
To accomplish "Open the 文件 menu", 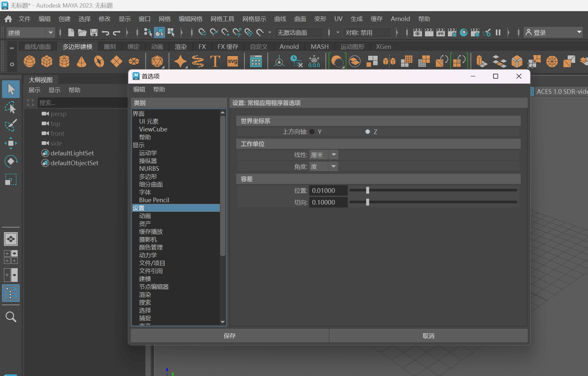I will (x=25, y=19).
